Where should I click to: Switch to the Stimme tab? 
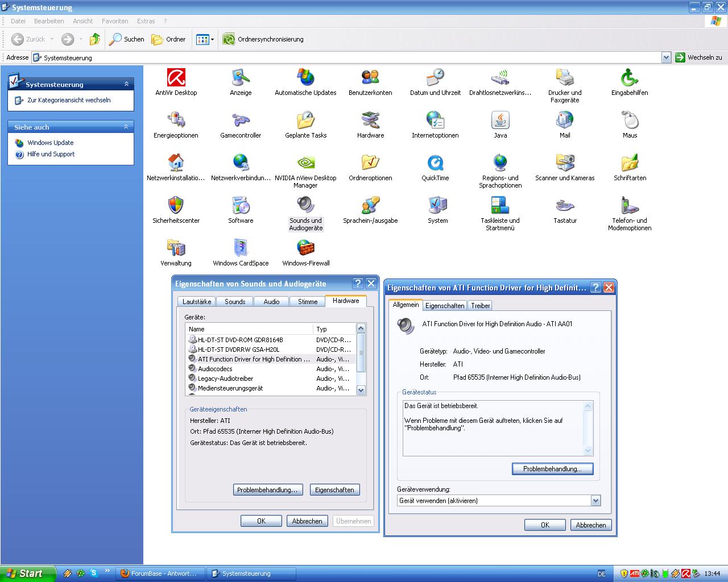308,302
